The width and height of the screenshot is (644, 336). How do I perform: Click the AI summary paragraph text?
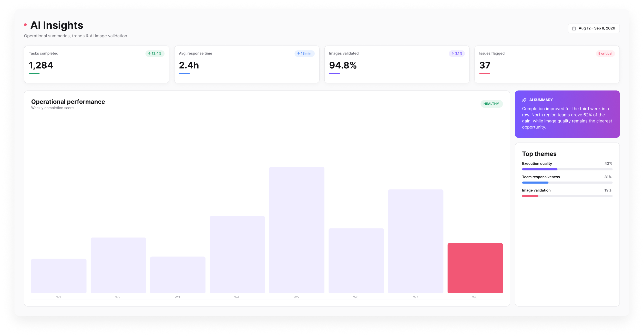point(567,118)
